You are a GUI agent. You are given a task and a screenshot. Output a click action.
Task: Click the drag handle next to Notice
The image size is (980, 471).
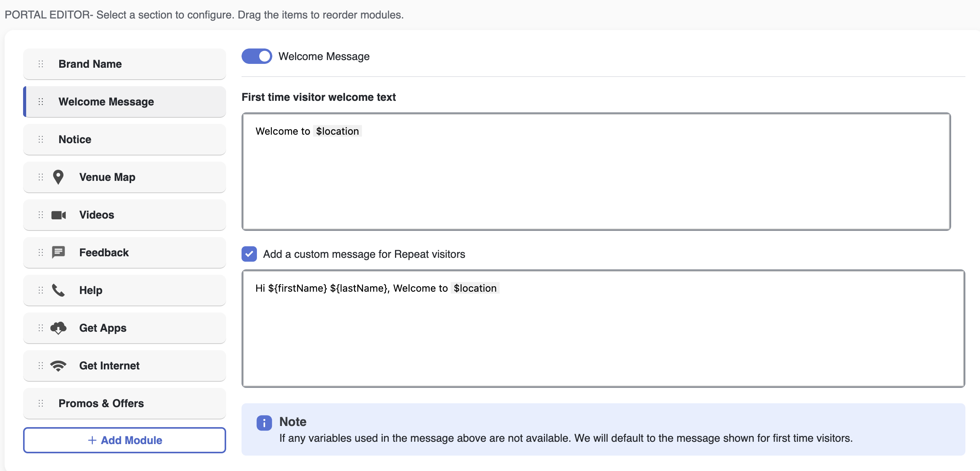tap(41, 139)
